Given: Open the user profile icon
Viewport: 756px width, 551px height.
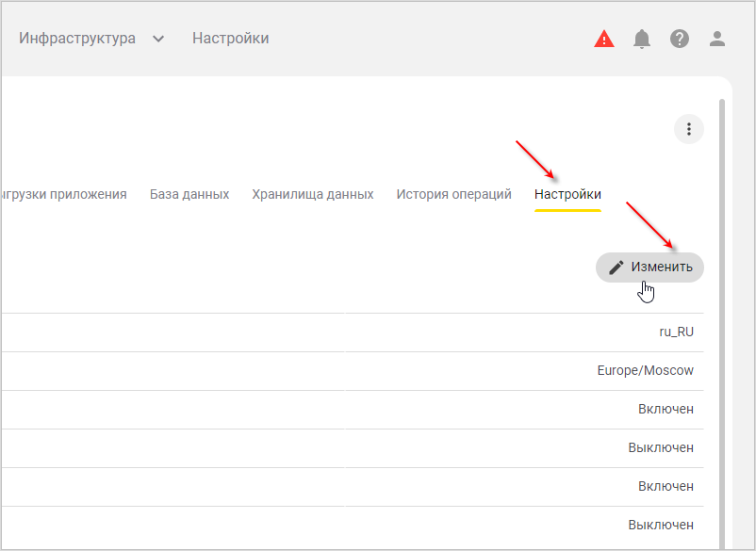Looking at the screenshot, I should pos(717,39).
